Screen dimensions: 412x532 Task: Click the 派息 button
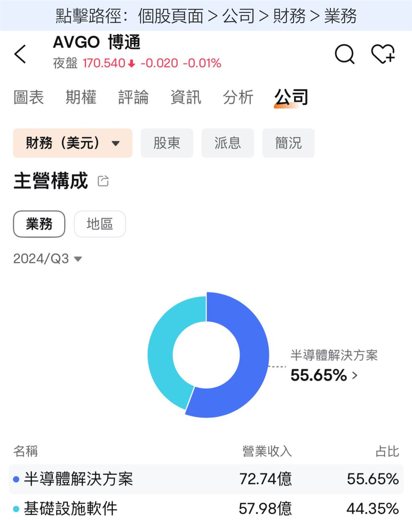[x=228, y=143]
